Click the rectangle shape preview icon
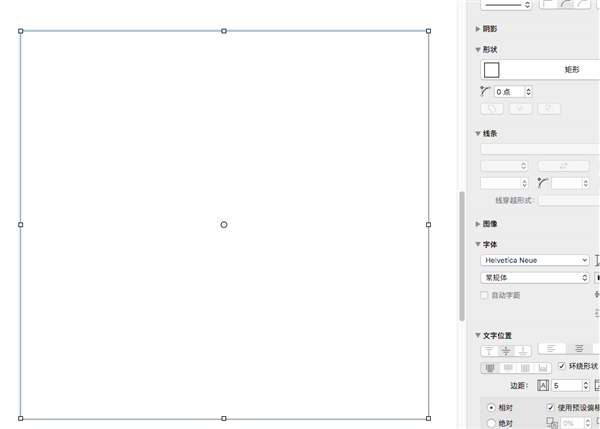This screenshot has height=429, width=600. coord(491,70)
